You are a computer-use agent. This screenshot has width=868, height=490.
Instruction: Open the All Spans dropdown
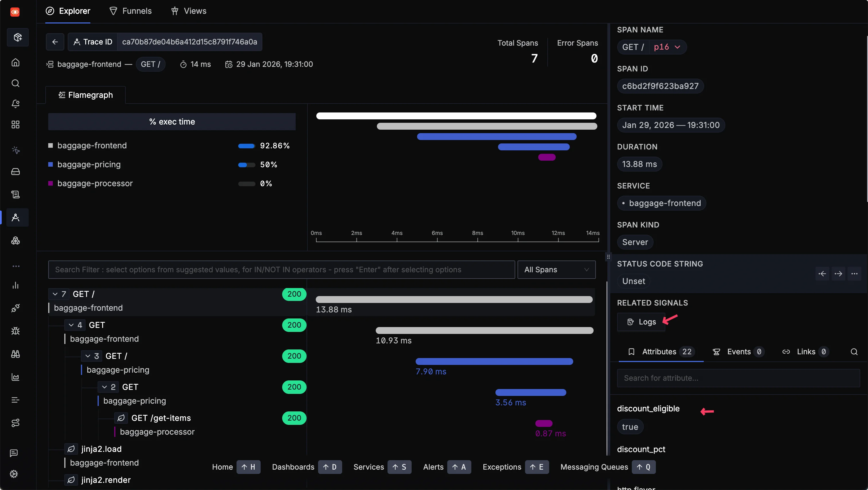pos(556,269)
